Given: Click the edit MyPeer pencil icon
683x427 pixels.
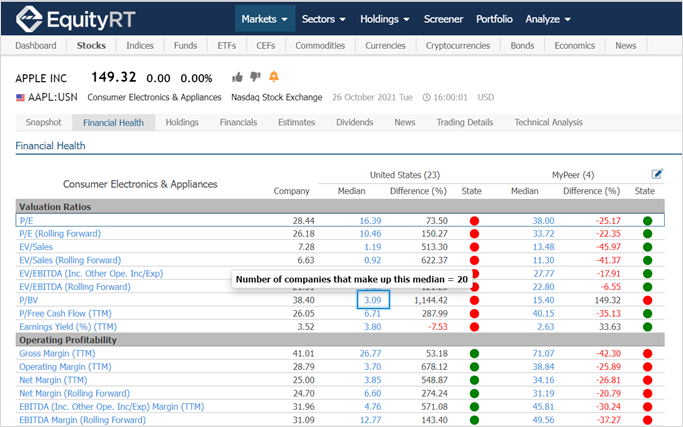Looking at the screenshot, I should pos(657,174).
